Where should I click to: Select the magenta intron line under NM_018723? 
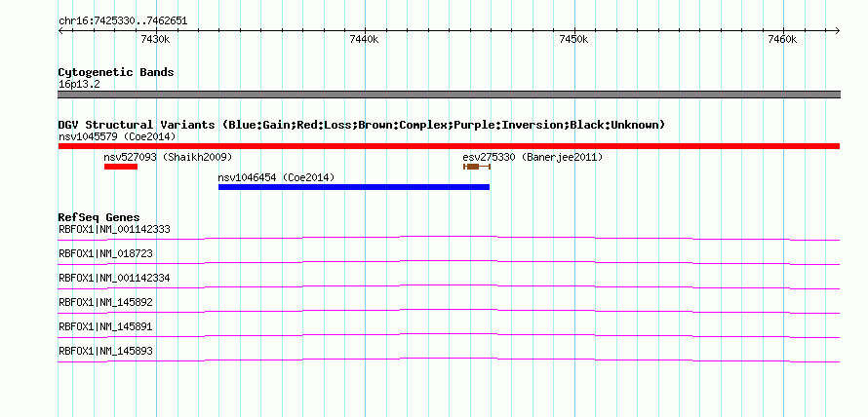(449, 262)
